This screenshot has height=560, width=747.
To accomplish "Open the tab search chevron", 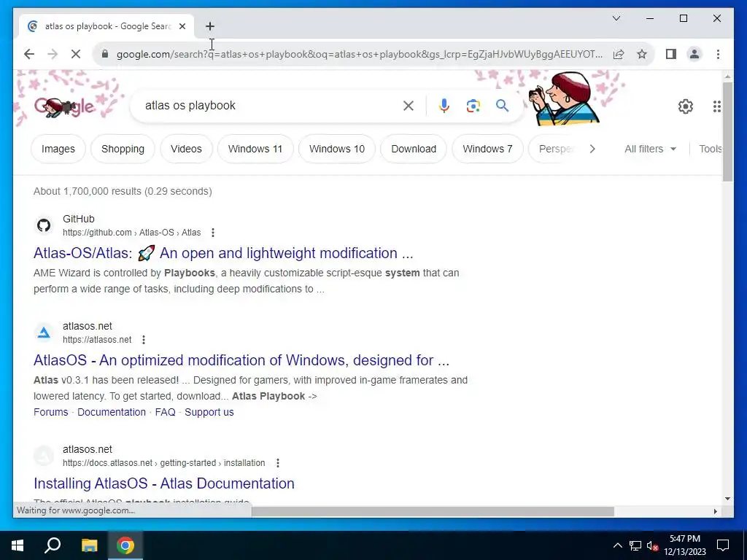I will pyautogui.click(x=616, y=18).
